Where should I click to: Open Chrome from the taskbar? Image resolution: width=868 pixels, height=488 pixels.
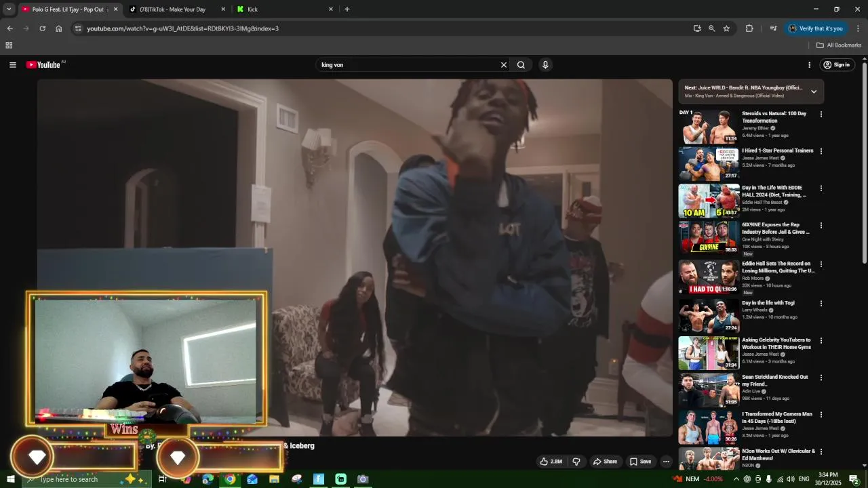(230, 479)
